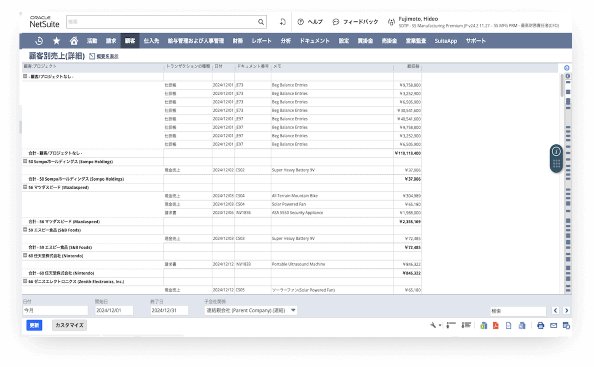This screenshot has width=594, height=367.
Task: Click the カスタマイズ button
Action: click(x=69, y=325)
